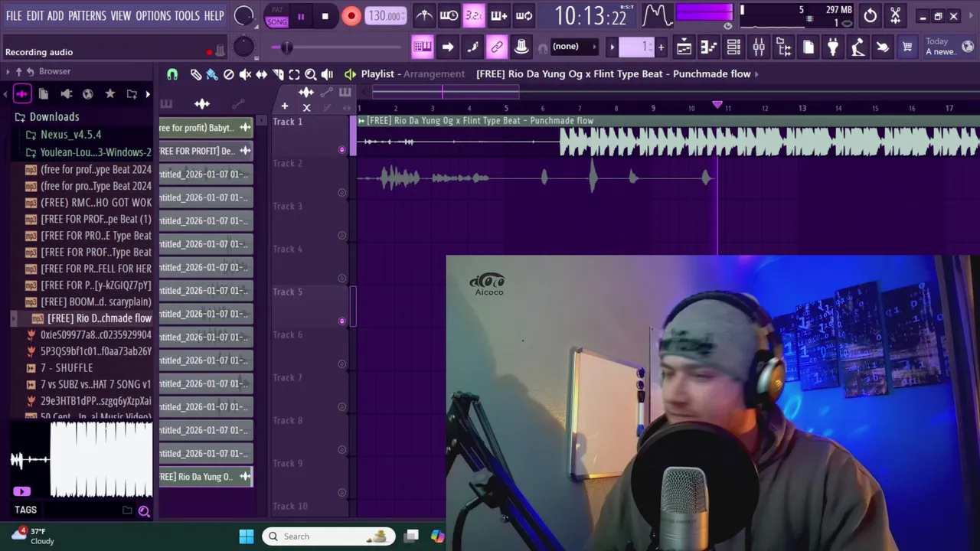The image size is (980, 551).
Task: Click the audio editor scissors icon
Action: 895,15
